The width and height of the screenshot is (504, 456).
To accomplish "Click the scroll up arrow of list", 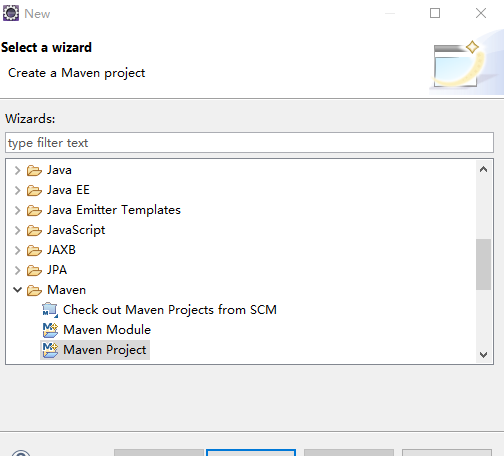I will coord(483,170).
